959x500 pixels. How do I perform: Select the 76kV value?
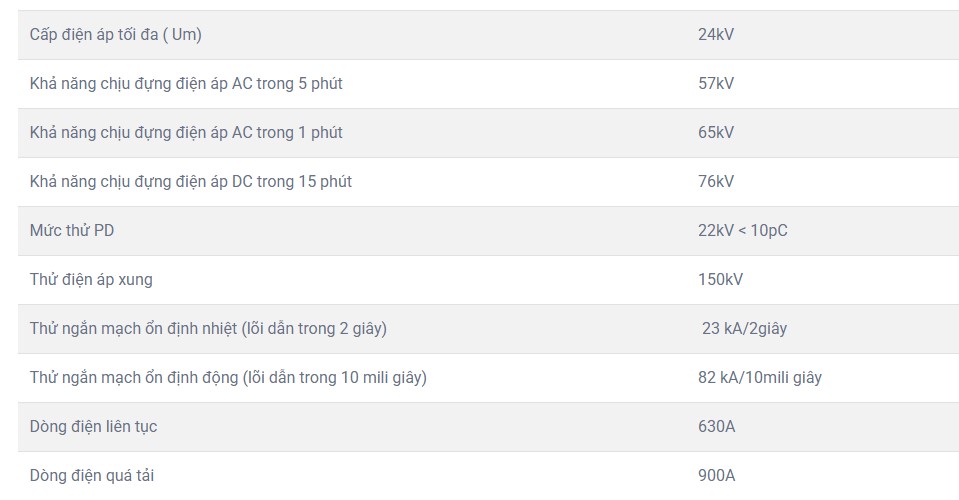716,182
